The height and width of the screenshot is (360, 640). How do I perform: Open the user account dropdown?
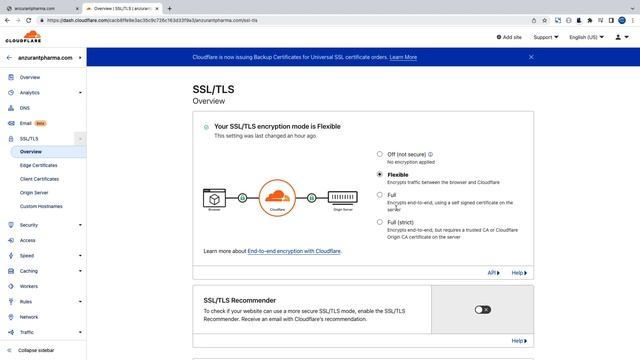click(622, 37)
